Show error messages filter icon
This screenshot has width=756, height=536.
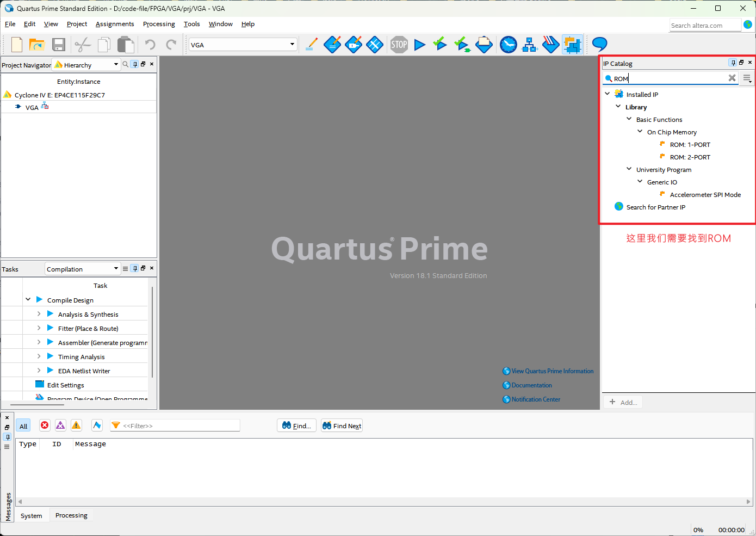45,426
